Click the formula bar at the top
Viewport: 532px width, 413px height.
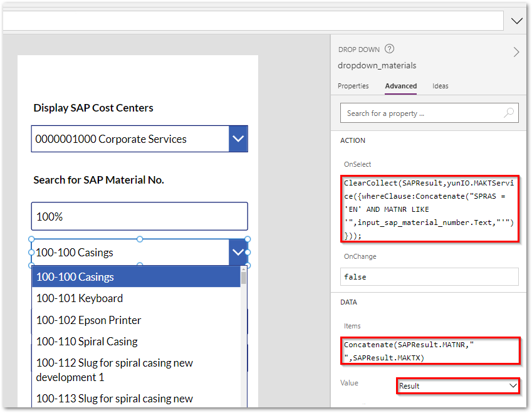pyautogui.click(x=253, y=21)
